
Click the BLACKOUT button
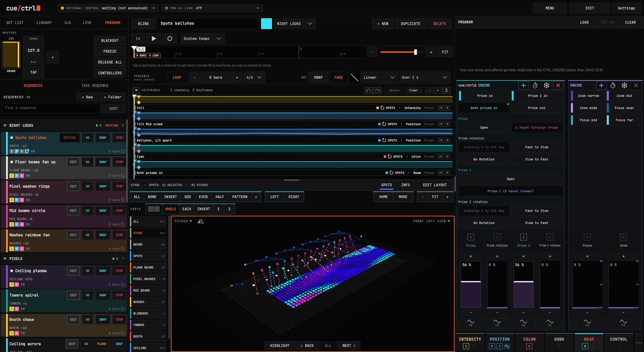[x=110, y=41]
